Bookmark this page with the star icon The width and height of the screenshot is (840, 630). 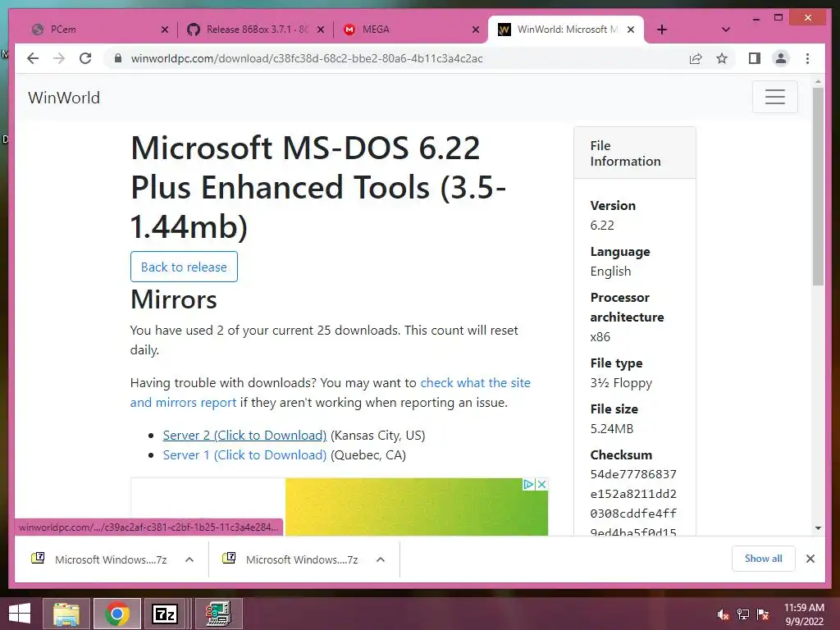pos(722,58)
